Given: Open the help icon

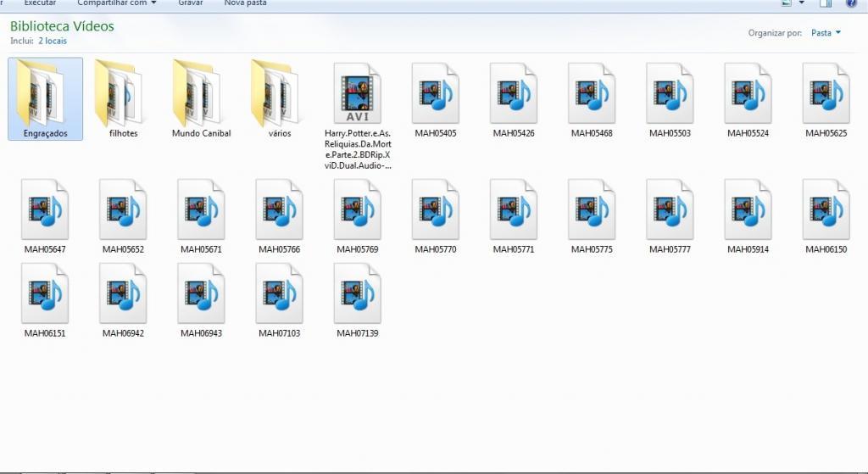Looking at the screenshot, I should (851, 3).
